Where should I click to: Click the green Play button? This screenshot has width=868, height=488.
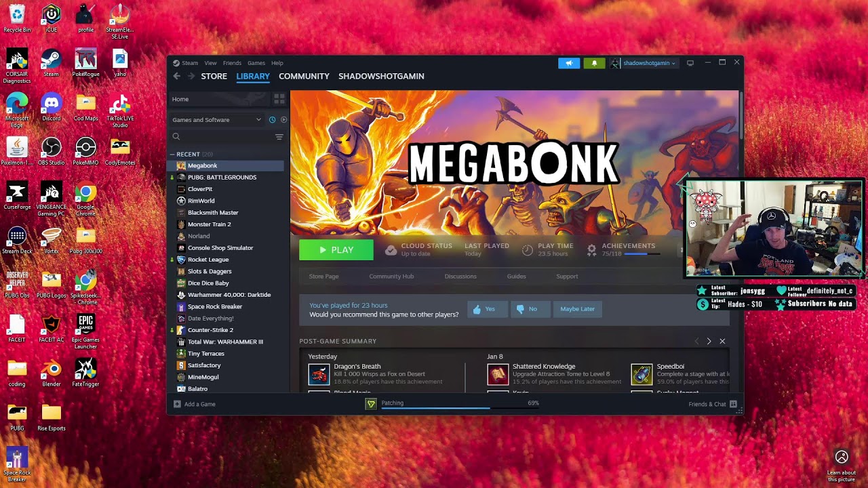[x=336, y=250]
